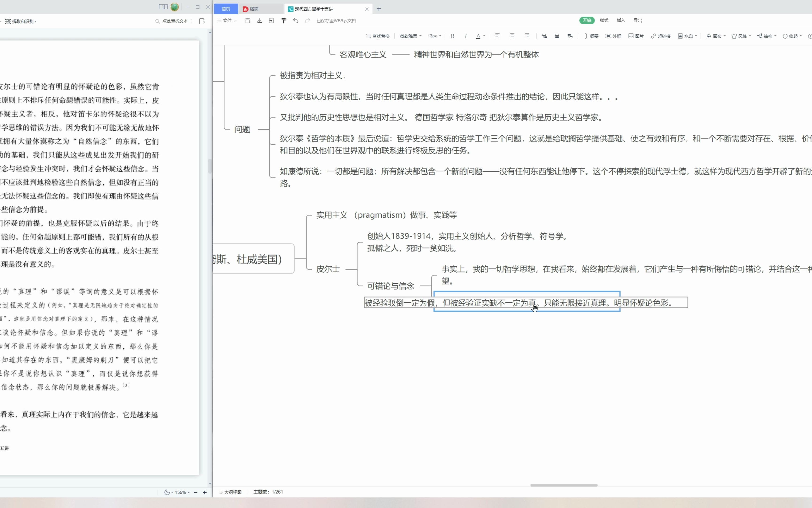Redo the last undone action
Image resolution: width=812 pixels, height=508 pixels.
pos(307,20)
